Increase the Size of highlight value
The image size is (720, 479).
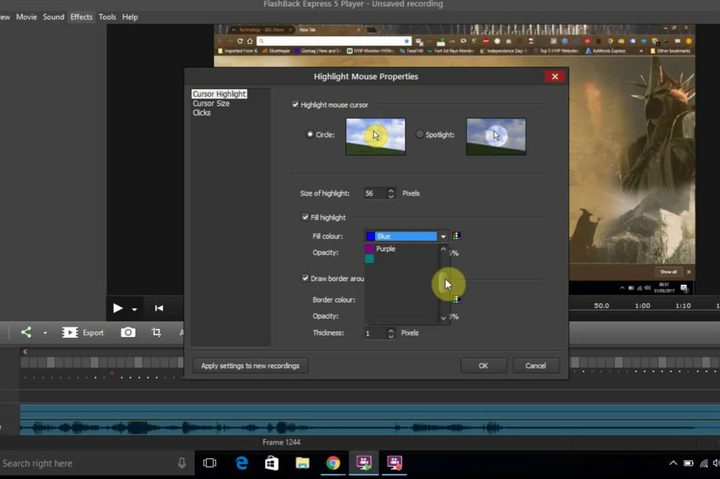[x=391, y=191]
